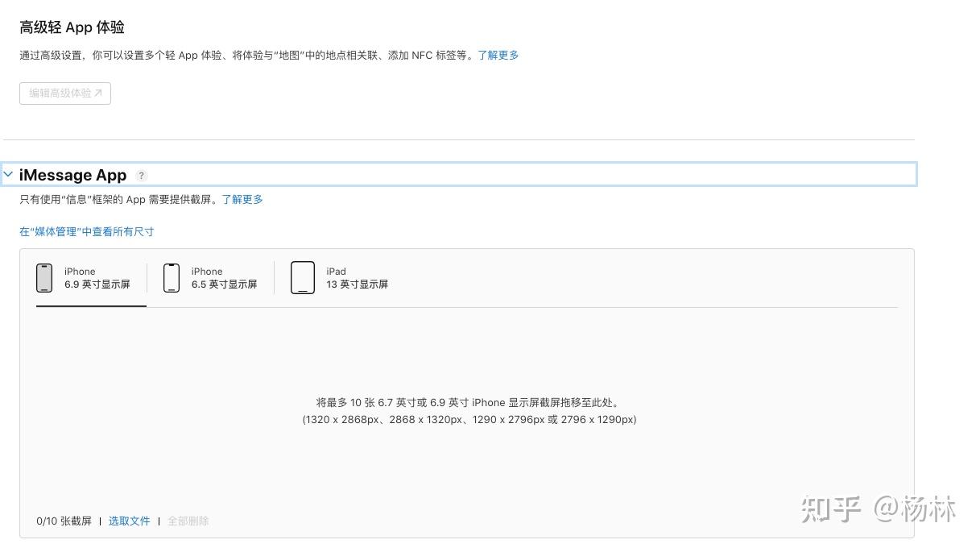Click the iPhone 6.9-inch device icon
Screen dimensions: 980x548
click(44, 278)
